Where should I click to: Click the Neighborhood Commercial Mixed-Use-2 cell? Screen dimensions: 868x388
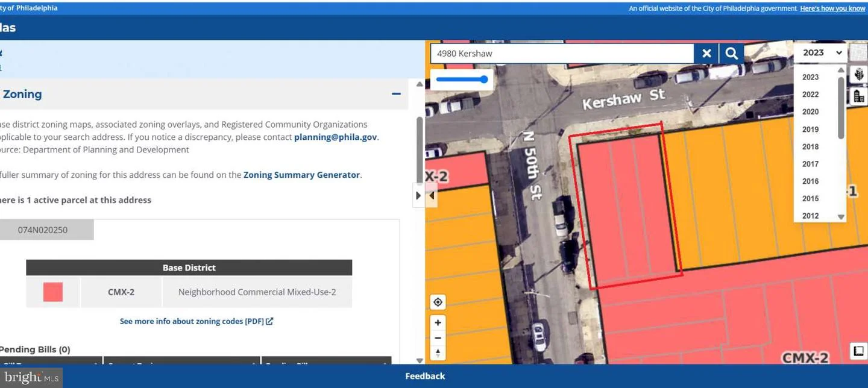pos(257,292)
